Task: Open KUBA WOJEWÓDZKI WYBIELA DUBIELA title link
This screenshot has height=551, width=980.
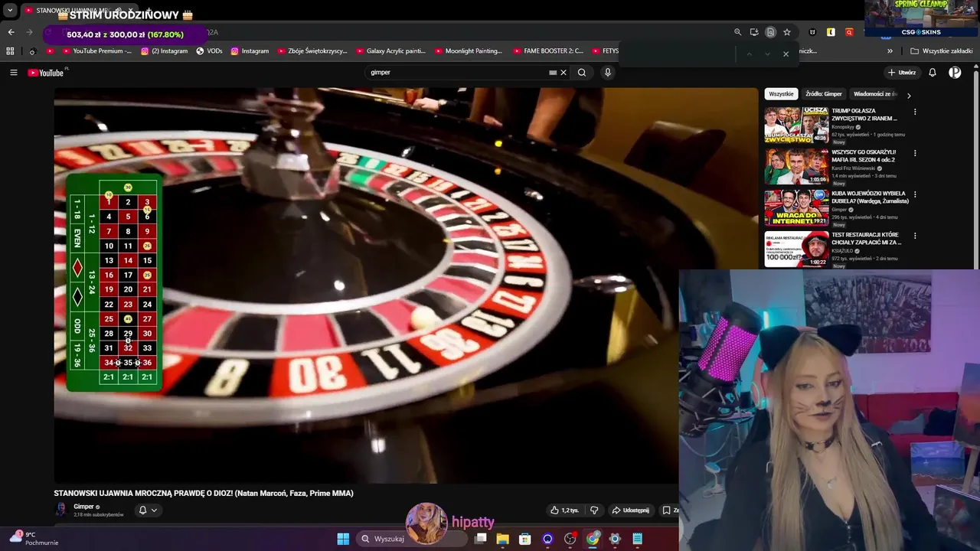Action: tap(870, 197)
